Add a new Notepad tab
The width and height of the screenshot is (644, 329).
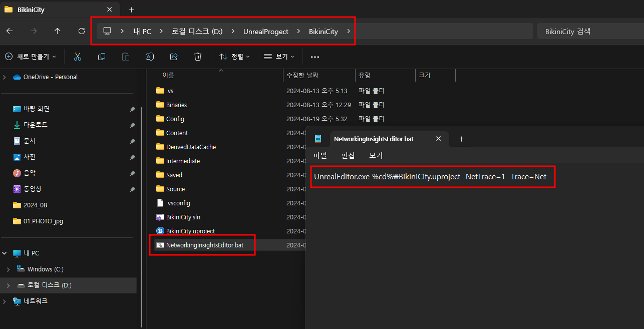point(461,139)
